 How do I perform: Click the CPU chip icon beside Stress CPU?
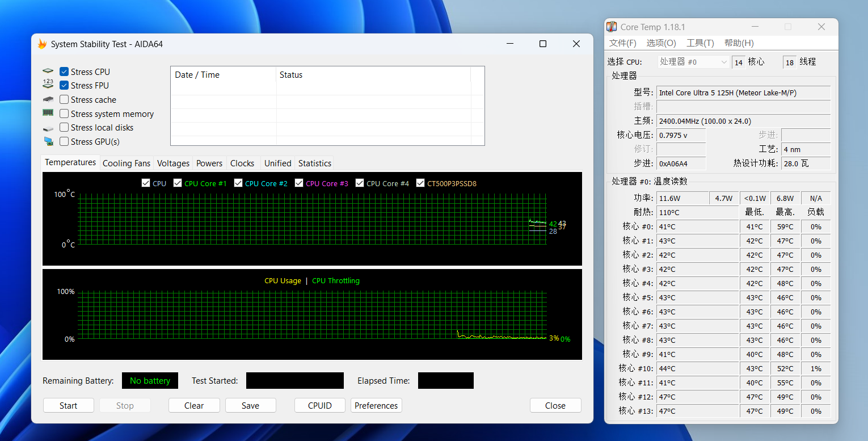click(x=48, y=72)
